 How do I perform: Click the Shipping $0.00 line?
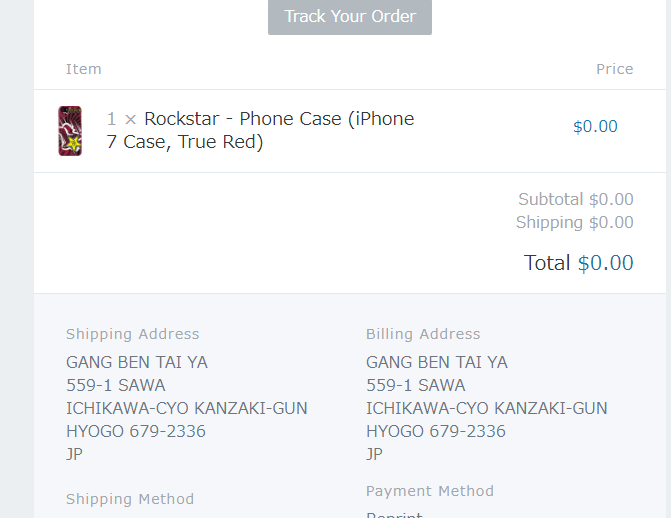coord(574,222)
